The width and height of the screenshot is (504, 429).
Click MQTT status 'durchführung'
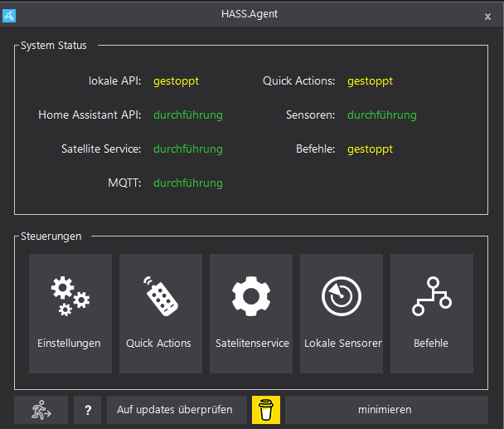pos(188,183)
